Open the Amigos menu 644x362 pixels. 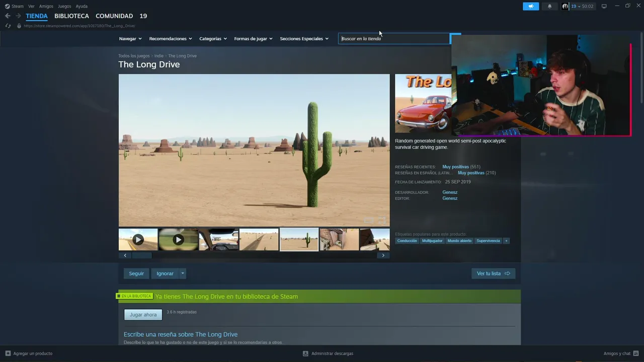point(46,6)
